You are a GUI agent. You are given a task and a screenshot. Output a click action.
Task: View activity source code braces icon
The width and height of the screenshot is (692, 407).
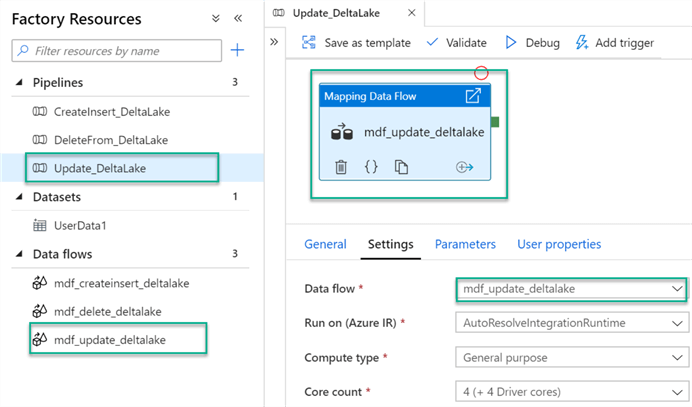point(370,168)
